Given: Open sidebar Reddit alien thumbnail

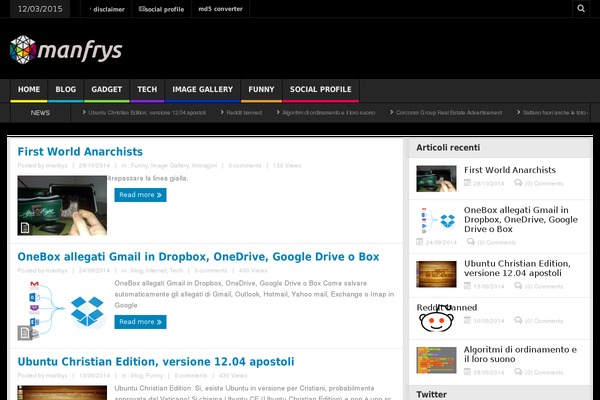Looking at the screenshot, I should coord(436,318).
